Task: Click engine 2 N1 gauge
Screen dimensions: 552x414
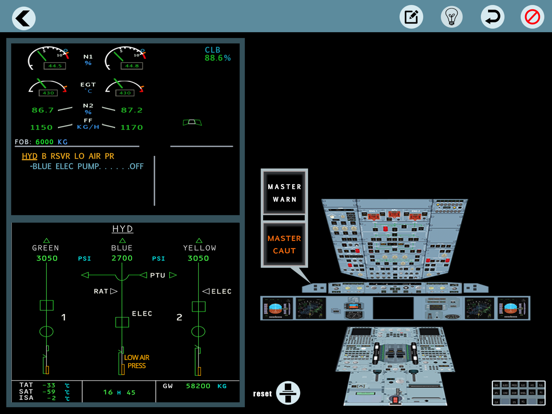Action: [x=125, y=58]
